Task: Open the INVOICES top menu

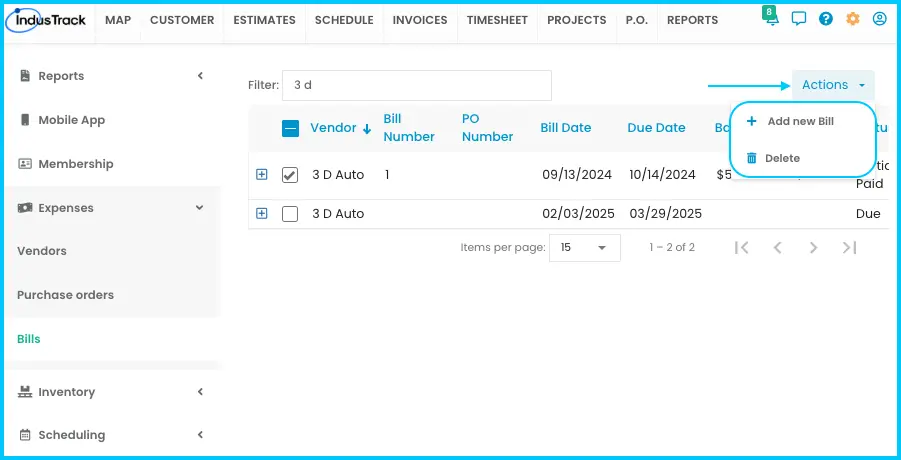Action: pos(420,20)
